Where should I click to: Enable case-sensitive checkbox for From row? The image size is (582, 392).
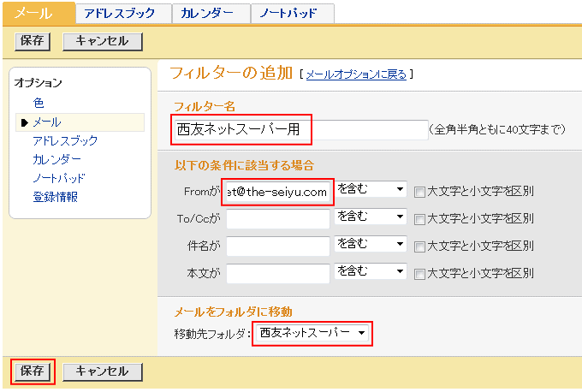[419, 192]
